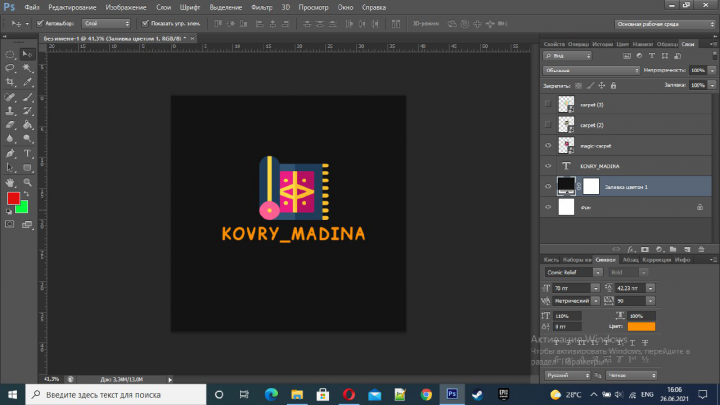Toggle Quick Mask mode
Viewport: 720px width, 405px height.
click(x=10, y=224)
